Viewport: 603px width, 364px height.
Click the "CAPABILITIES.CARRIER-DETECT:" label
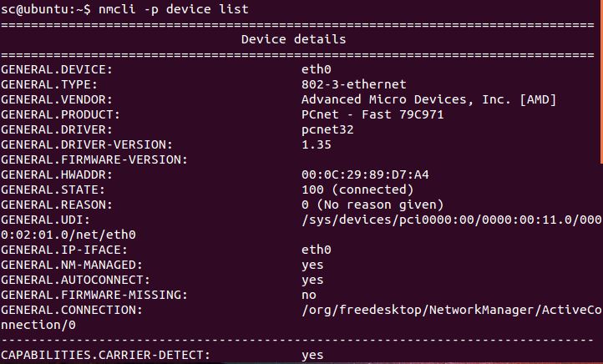[105, 356]
